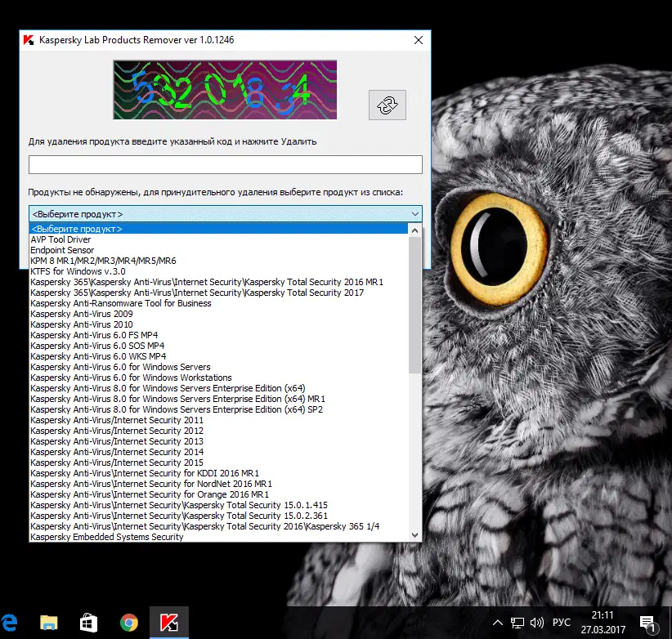The image size is (672, 639).
Task: Click the list scrollbar down arrow
Action: [x=414, y=535]
